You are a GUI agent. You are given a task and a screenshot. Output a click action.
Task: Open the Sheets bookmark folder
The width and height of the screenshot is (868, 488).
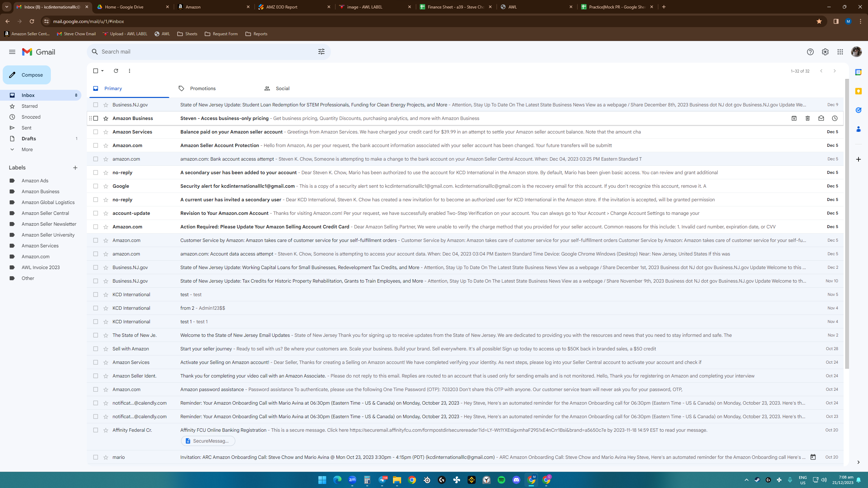[187, 34]
